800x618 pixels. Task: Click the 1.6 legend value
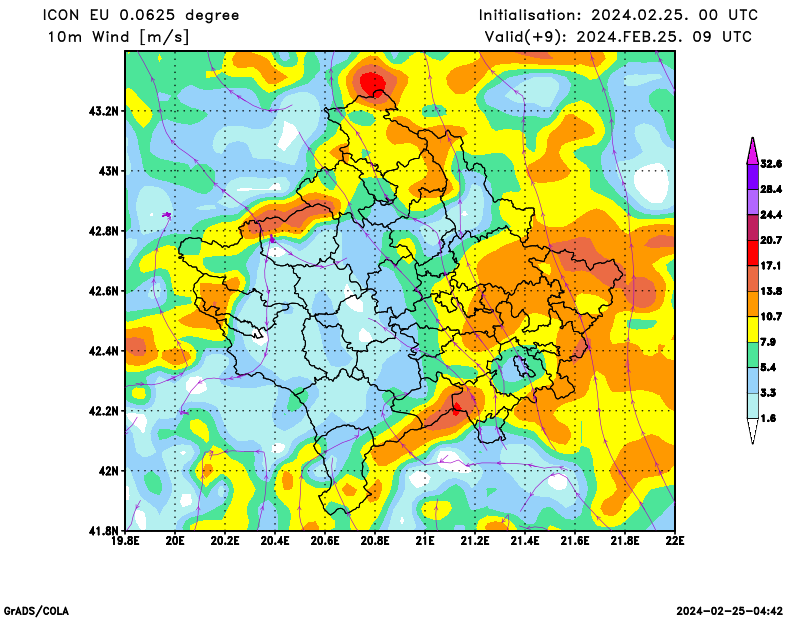768,418
